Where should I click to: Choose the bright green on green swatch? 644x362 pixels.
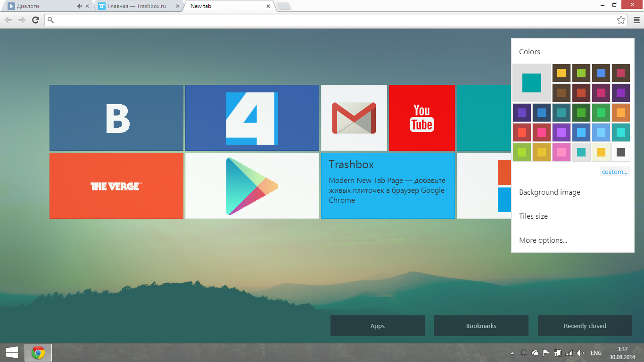[601, 113]
